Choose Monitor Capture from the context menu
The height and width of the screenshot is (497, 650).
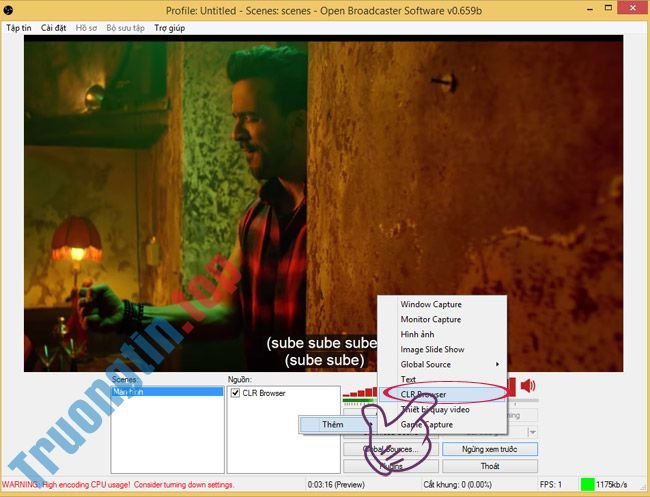tap(442, 319)
